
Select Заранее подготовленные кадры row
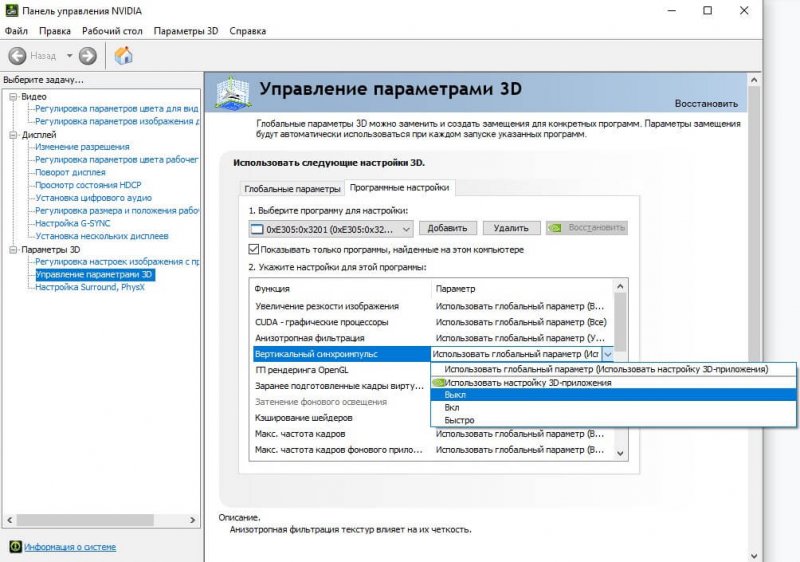click(x=341, y=386)
